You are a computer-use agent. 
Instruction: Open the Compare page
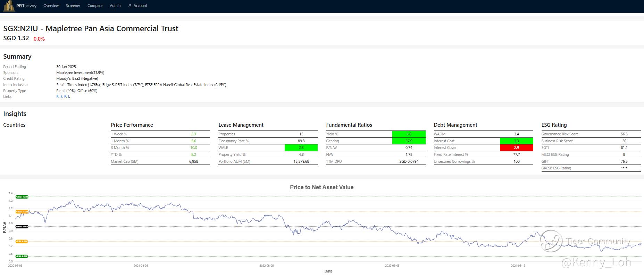pyautogui.click(x=95, y=6)
